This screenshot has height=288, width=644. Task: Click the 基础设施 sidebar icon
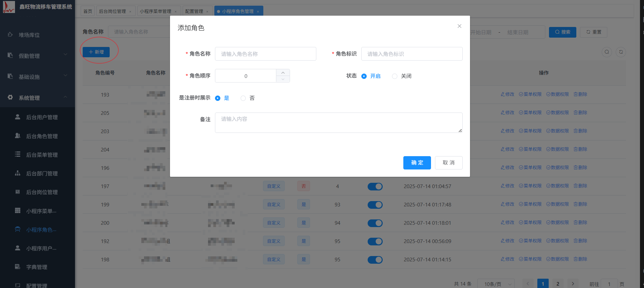tap(10, 76)
